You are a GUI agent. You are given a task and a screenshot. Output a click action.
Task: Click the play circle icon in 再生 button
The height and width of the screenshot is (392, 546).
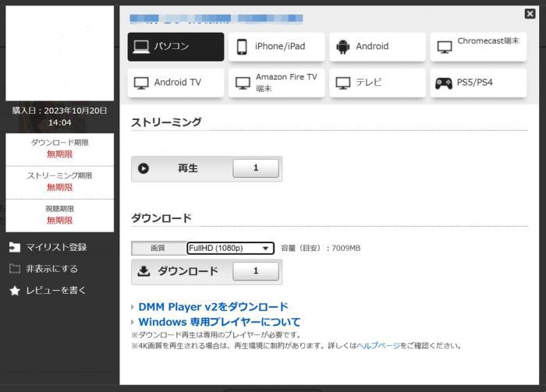(144, 168)
